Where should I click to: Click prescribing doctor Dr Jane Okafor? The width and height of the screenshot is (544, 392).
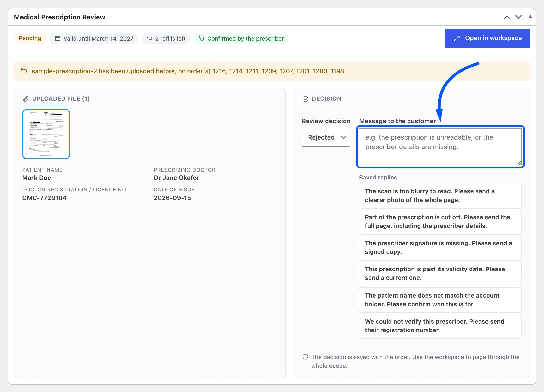[176, 178]
